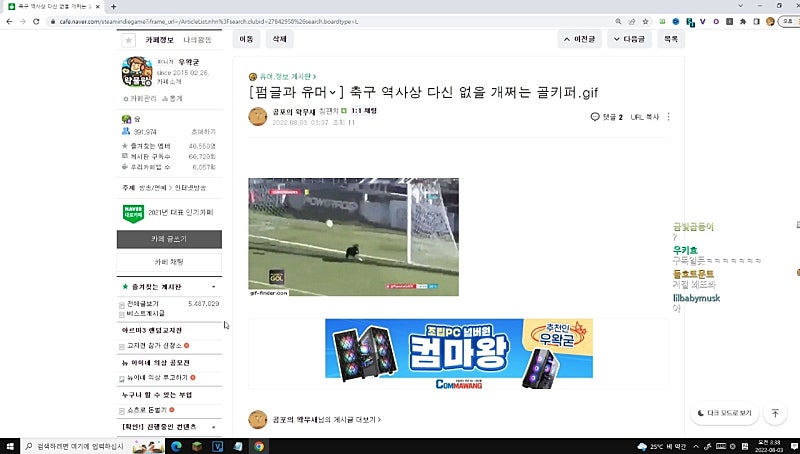Viewport: 800px width, 454px height.
Task: Open the 베스트게시글 best posts board
Action: pos(145,313)
